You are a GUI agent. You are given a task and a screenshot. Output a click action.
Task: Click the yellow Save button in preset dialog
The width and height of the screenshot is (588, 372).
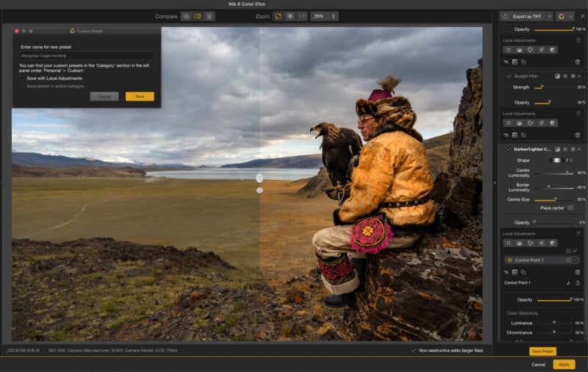(x=140, y=96)
